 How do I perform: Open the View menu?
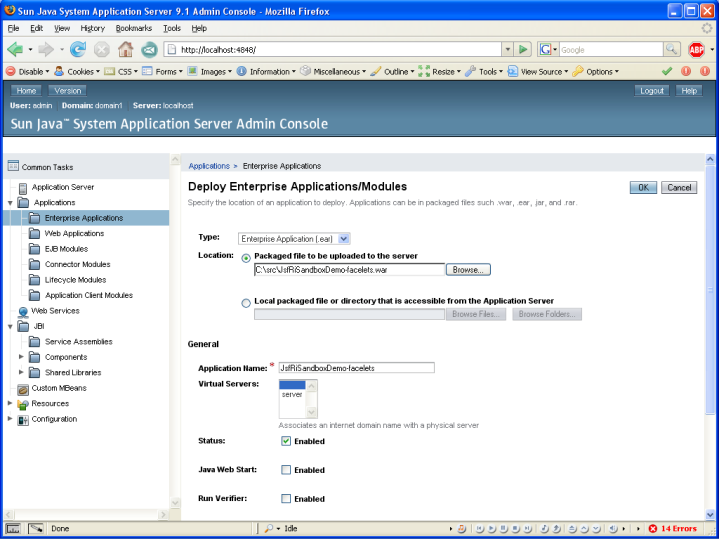click(x=62, y=28)
